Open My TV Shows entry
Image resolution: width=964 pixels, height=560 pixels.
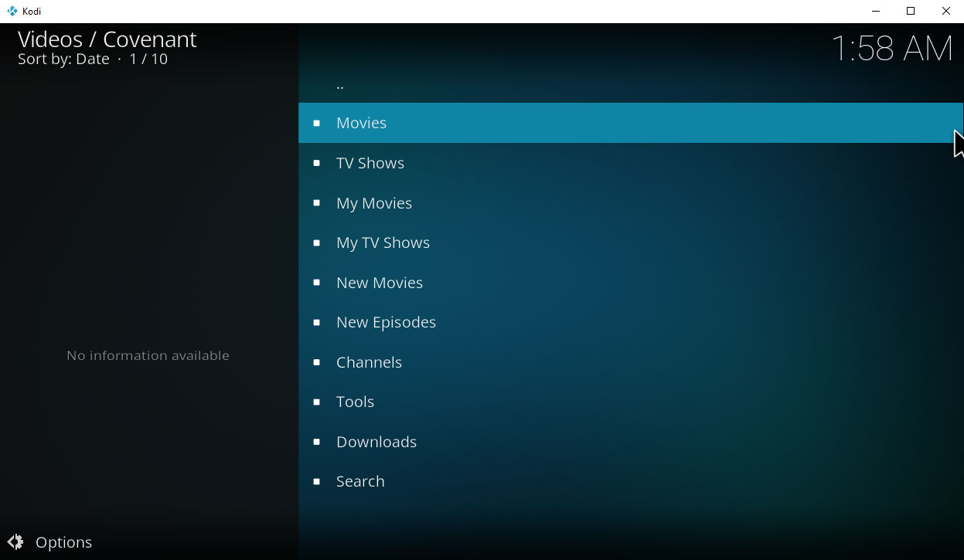(x=631, y=243)
